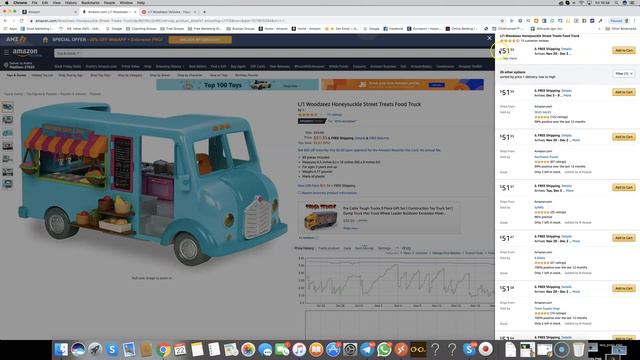Select the second product thumbnail

(7, 120)
